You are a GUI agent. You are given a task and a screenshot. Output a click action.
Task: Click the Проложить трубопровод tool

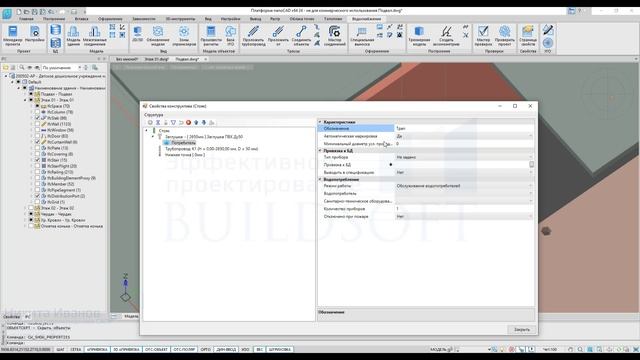[x=253, y=36]
